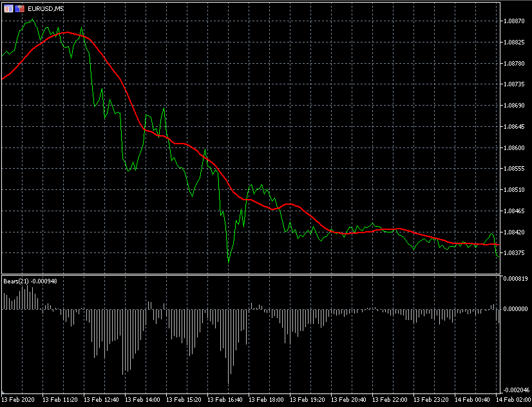The height and width of the screenshot is (407, 532).
Task: Click the 13 Feb 11:20 time label
Action: click(60, 400)
